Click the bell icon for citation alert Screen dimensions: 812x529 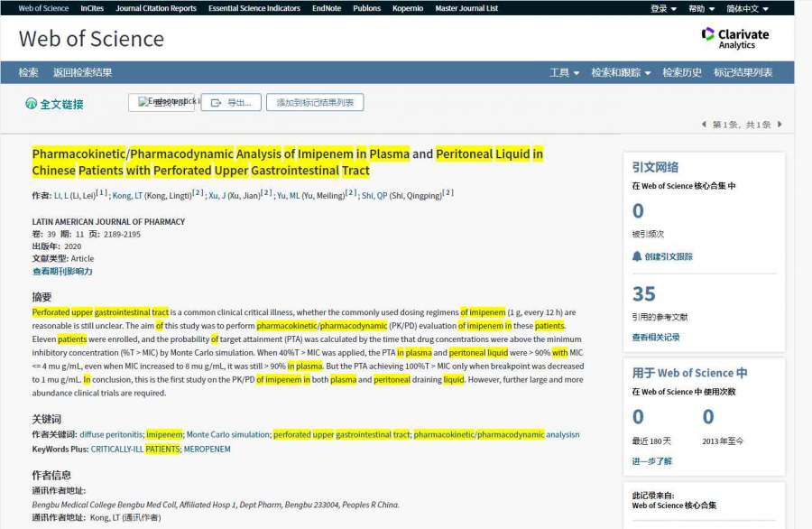click(x=637, y=256)
